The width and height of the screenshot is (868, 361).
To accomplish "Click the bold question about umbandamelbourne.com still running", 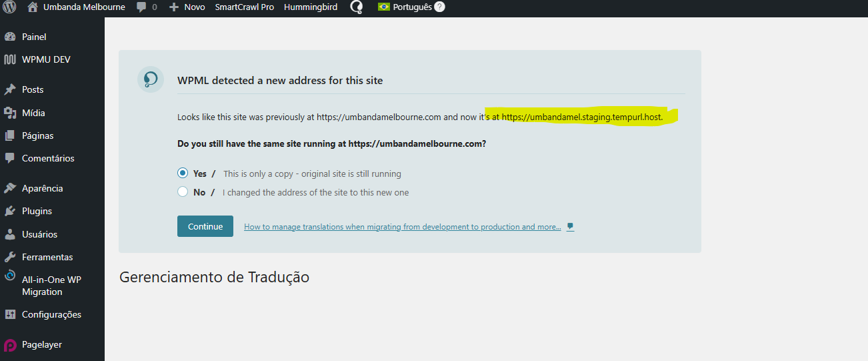I will (332, 143).
